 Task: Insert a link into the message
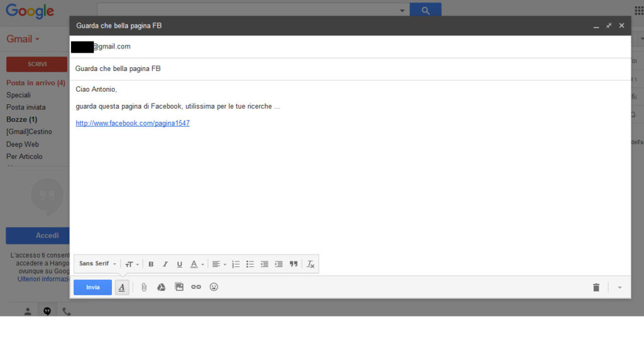pos(196,287)
